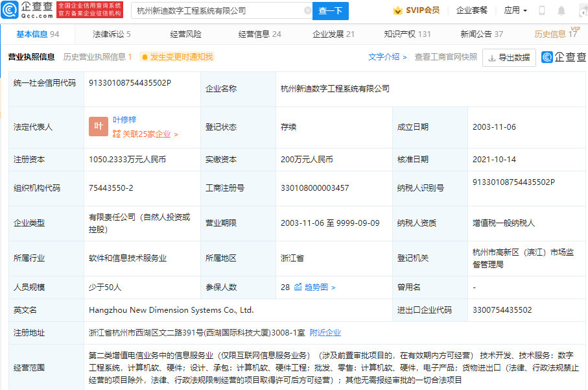Click the Qcc.com logo icon
Image resolution: width=588 pixels, height=390 pixels.
point(10,10)
